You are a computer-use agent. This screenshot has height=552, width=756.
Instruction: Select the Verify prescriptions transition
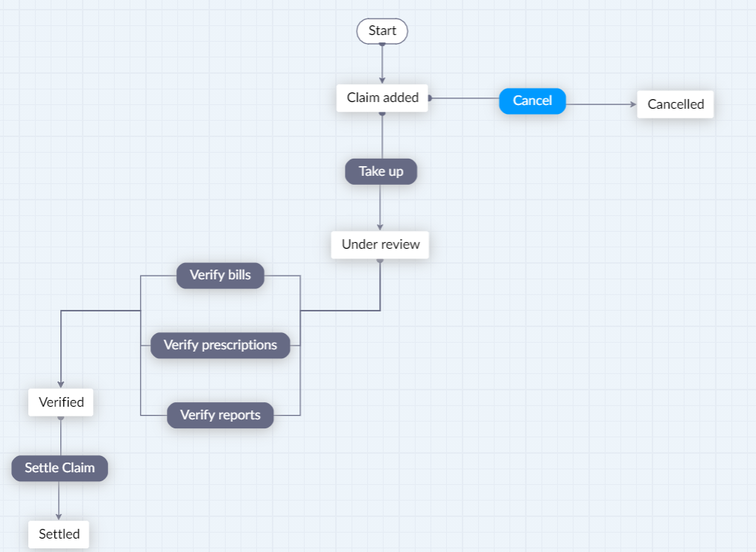220,345
